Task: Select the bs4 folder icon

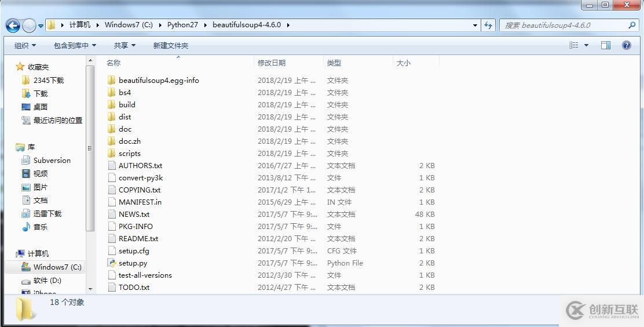Action: (111, 93)
